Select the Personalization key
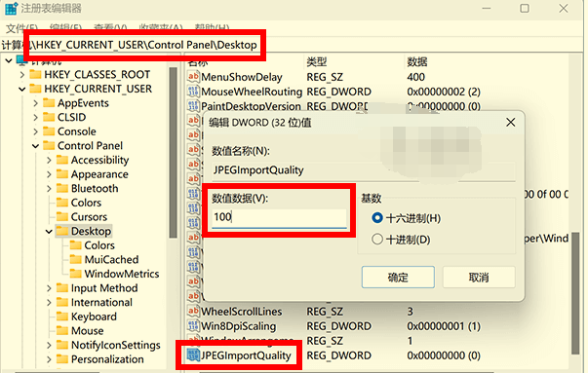Screen dimensions: 588x373 click(x=107, y=359)
